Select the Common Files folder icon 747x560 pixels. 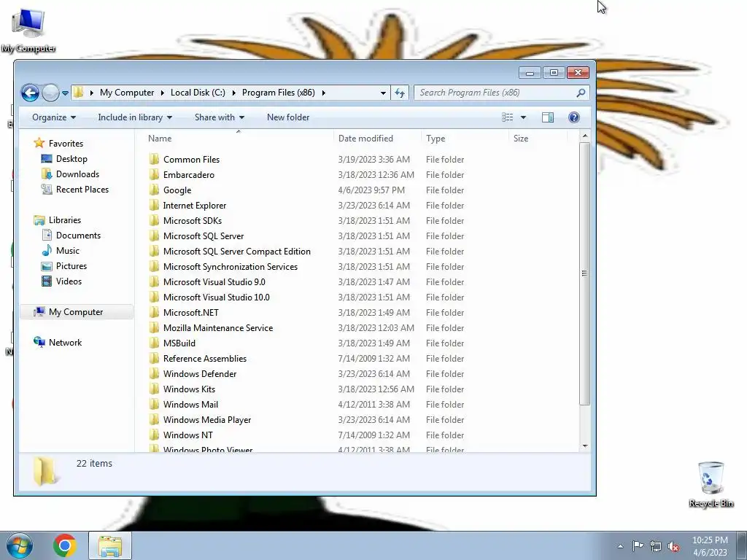coord(154,159)
